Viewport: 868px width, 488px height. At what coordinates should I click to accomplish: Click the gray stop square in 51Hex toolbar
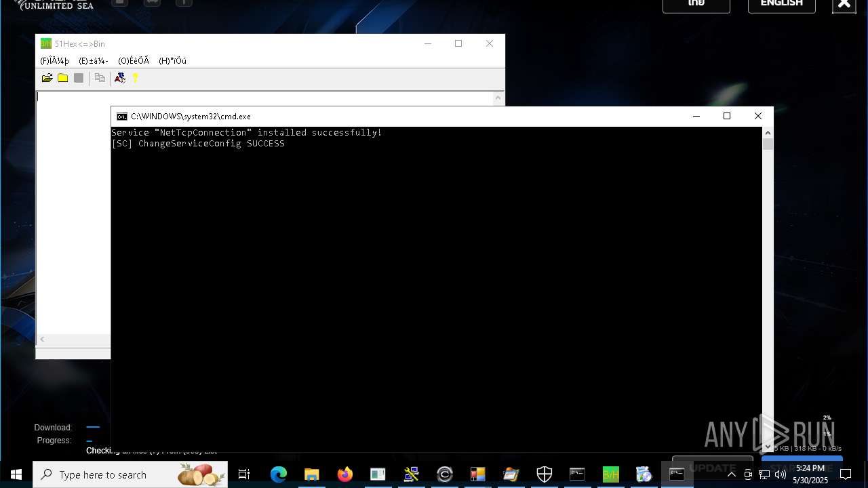point(79,78)
